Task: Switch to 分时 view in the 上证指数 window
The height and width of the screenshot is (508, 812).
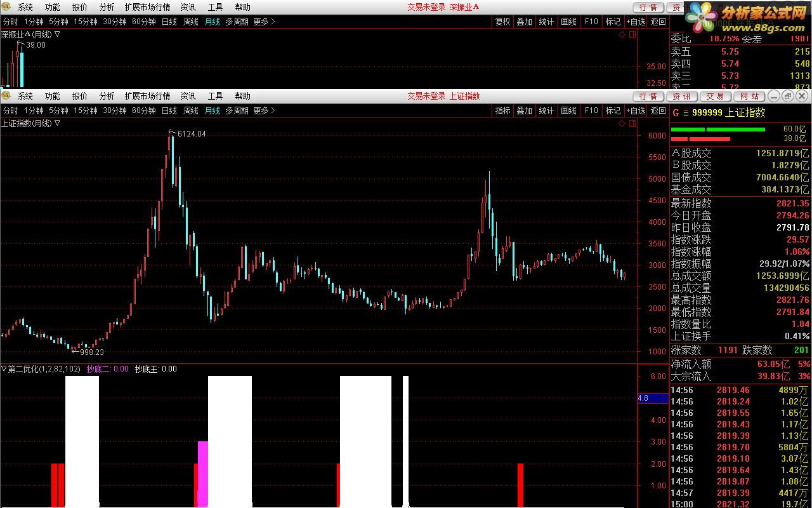Action: [10, 110]
